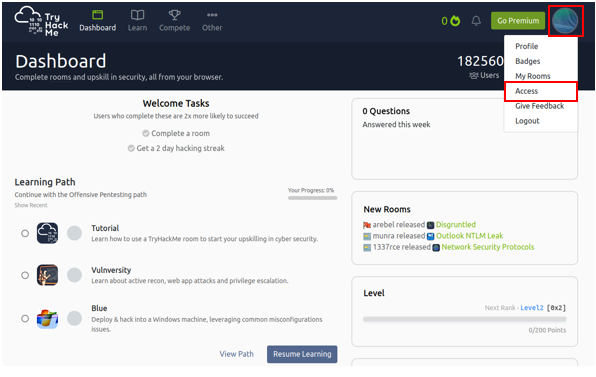Open the Network Security Protocols link
The width and height of the screenshot is (596, 377).
488,247
